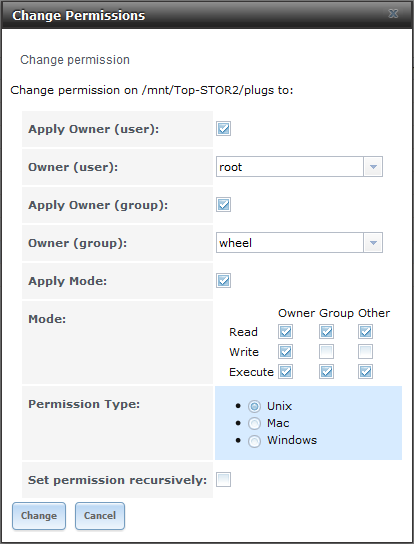
Task: Uncheck Group Execute permission
Action: tap(326, 372)
